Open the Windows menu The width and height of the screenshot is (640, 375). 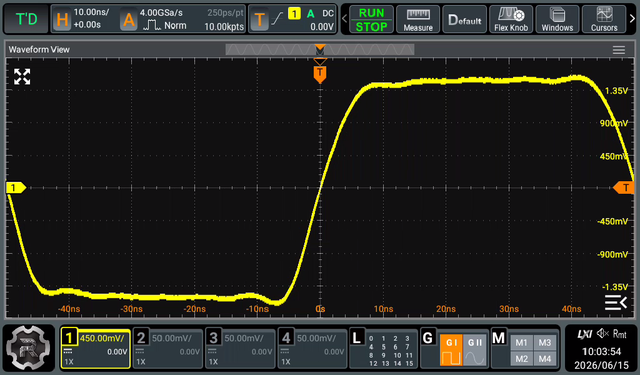tap(557, 19)
